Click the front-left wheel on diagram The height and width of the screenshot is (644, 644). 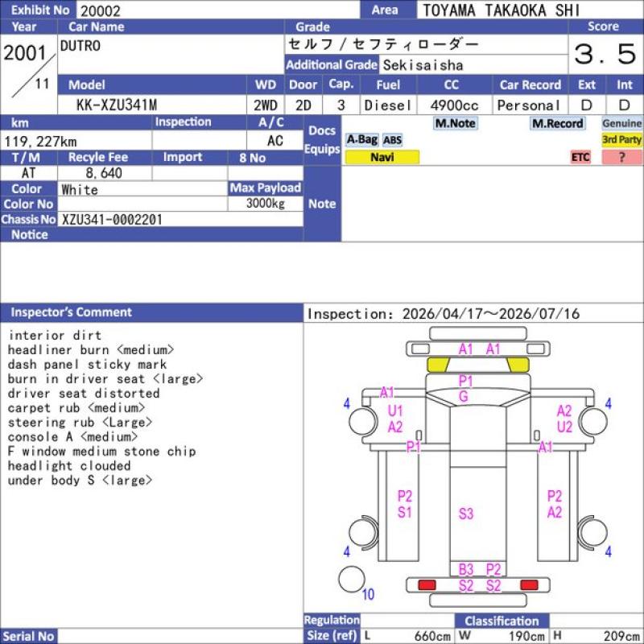[363, 421]
